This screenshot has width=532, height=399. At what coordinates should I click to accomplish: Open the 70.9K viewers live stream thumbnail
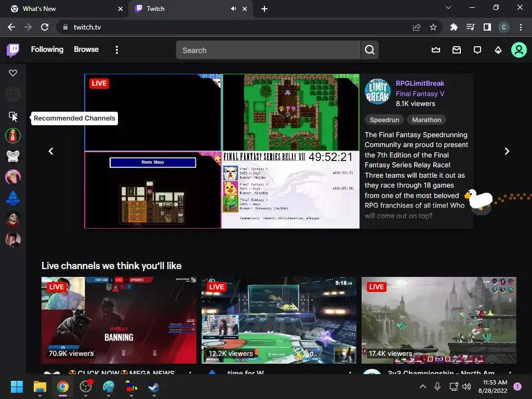coord(119,320)
